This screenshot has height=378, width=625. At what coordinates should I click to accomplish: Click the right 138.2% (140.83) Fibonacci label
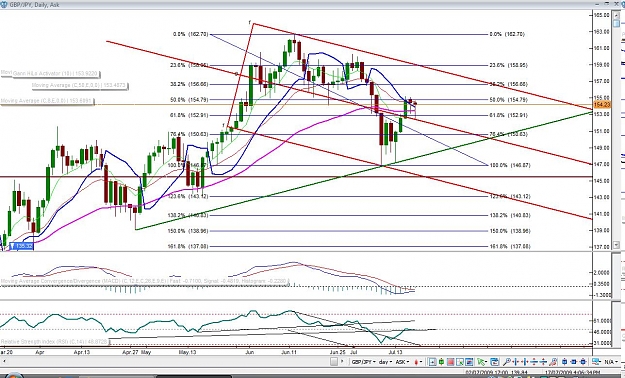(x=510, y=215)
